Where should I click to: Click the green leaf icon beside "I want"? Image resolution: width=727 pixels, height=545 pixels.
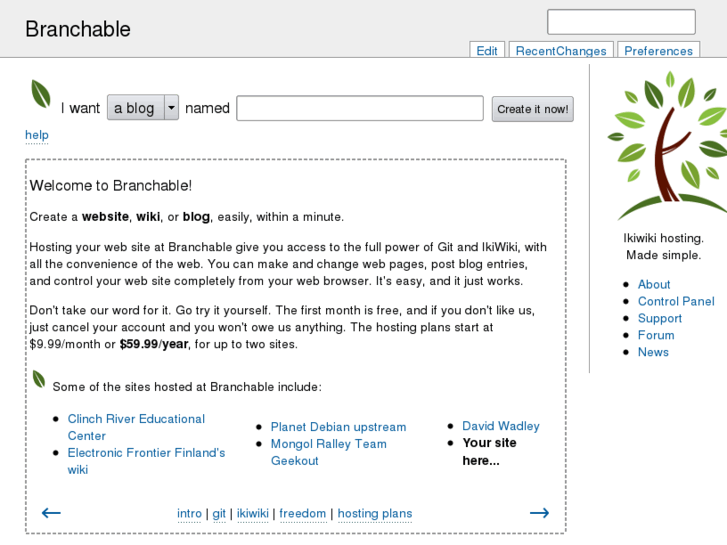[x=40, y=94]
